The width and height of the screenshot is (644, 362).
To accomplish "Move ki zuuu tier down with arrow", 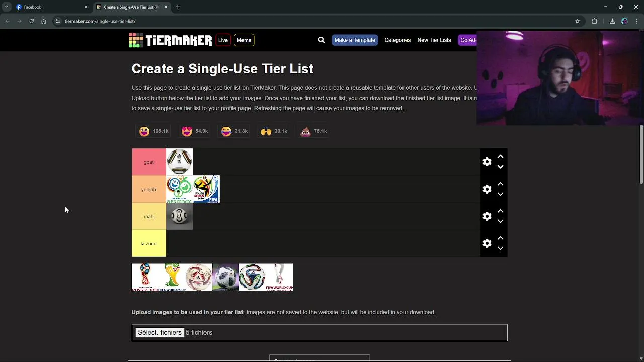I will point(500,248).
